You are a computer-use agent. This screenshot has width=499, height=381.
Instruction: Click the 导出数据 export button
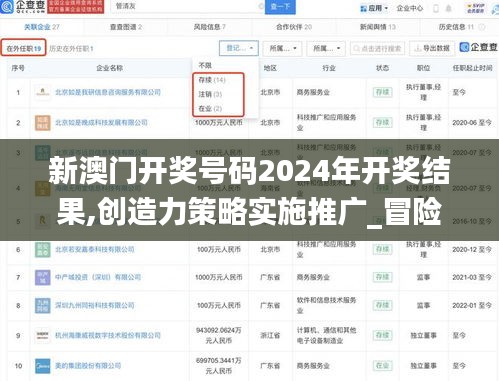(432, 49)
